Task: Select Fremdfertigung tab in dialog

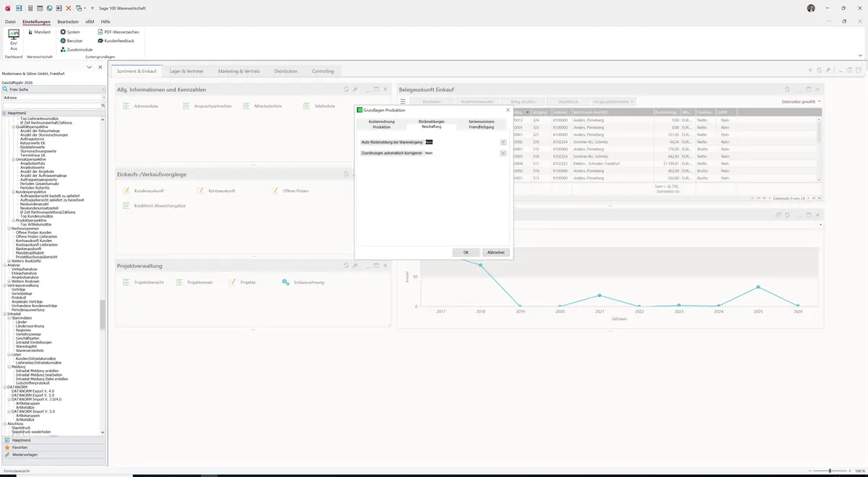Action: click(481, 126)
